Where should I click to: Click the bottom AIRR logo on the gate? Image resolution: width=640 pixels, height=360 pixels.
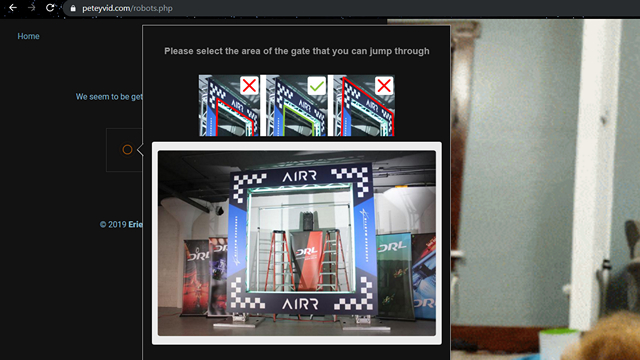click(300, 304)
